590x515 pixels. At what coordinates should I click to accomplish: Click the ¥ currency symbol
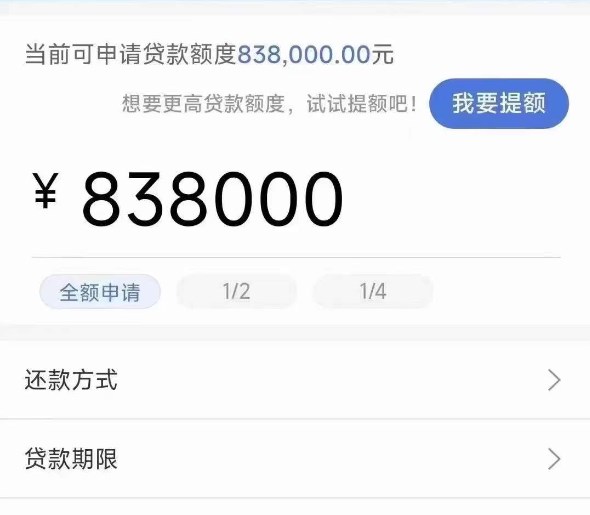(x=46, y=190)
